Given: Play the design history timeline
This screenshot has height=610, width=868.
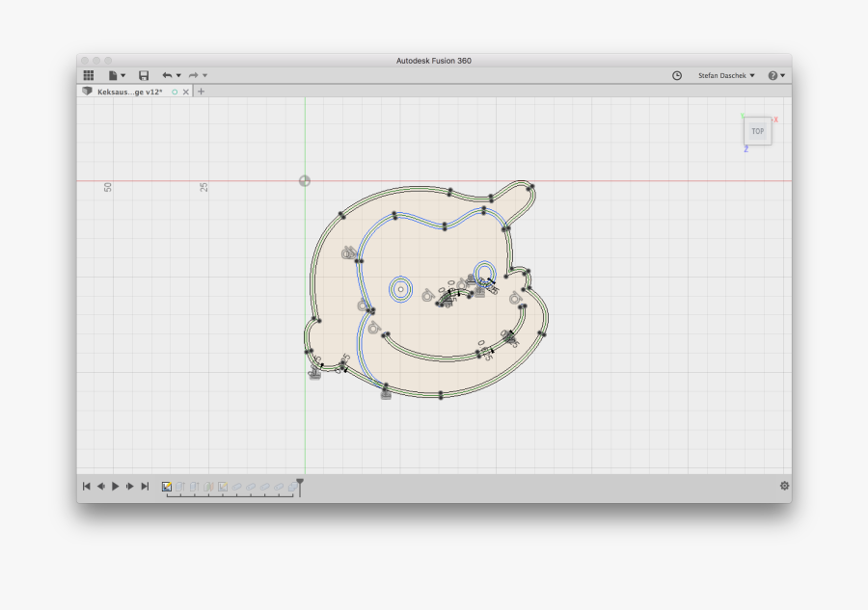Looking at the screenshot, I should point(115,487).
